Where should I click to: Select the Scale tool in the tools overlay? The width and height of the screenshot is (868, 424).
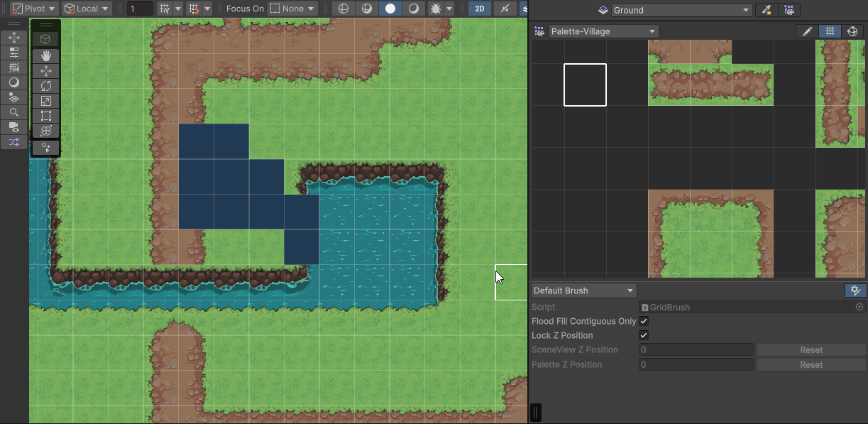pos(45,101)
